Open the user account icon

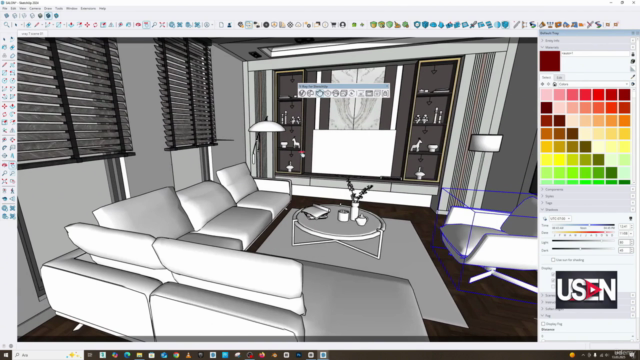(343, 25)
